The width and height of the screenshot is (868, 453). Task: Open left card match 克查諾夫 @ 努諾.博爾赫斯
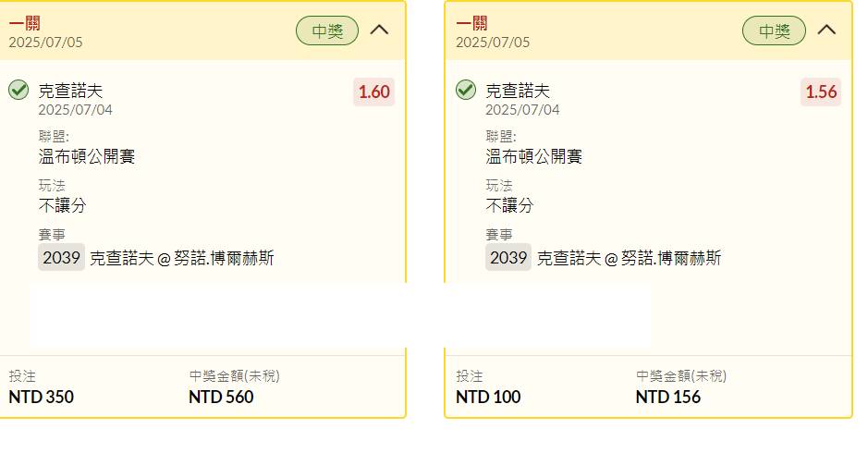coord(182,258)
